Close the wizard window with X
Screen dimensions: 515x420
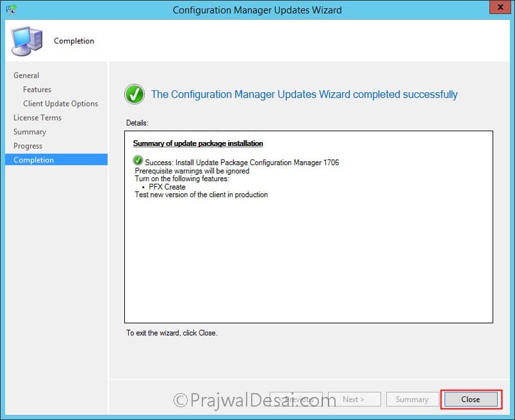point(500,7)
